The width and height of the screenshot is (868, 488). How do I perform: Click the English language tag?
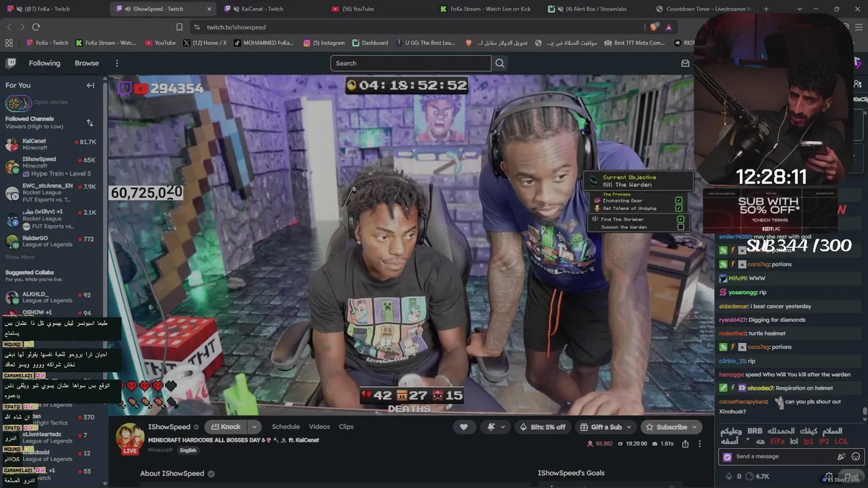click(188, 450)
